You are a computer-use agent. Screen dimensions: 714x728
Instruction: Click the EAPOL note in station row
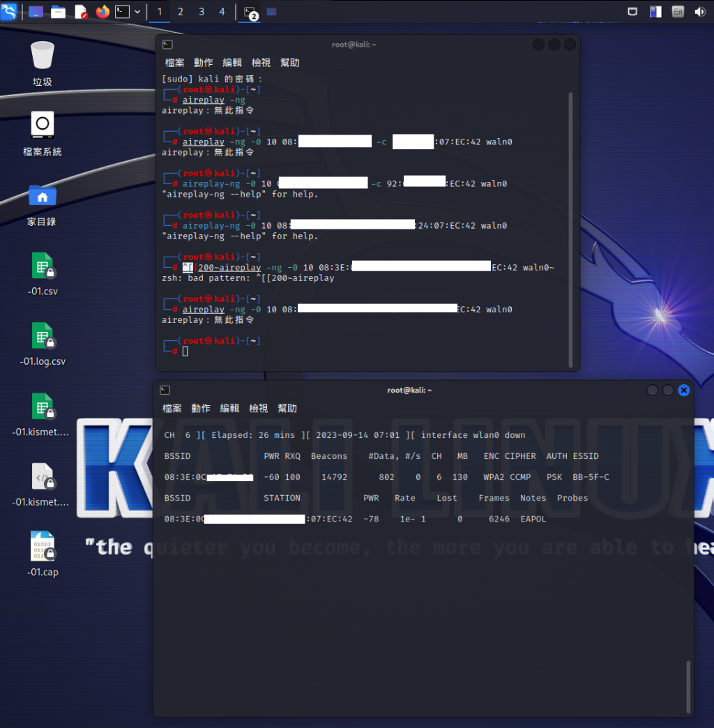(533, 519)
